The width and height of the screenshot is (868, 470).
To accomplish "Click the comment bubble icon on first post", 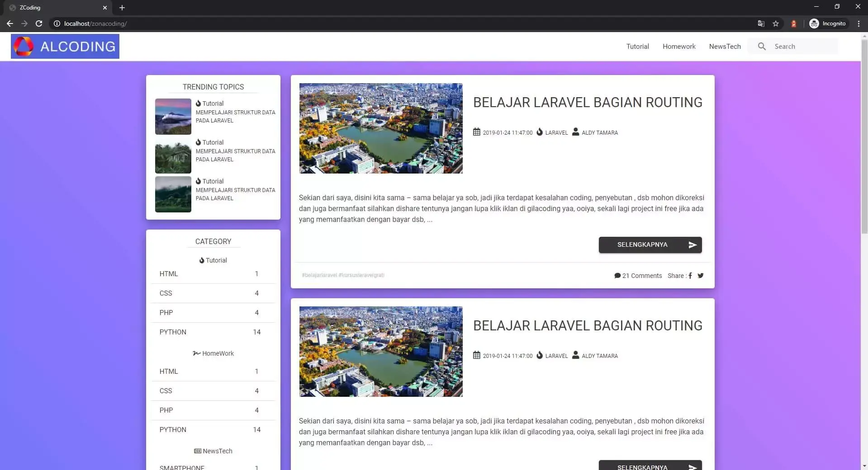I will [617, 276].
